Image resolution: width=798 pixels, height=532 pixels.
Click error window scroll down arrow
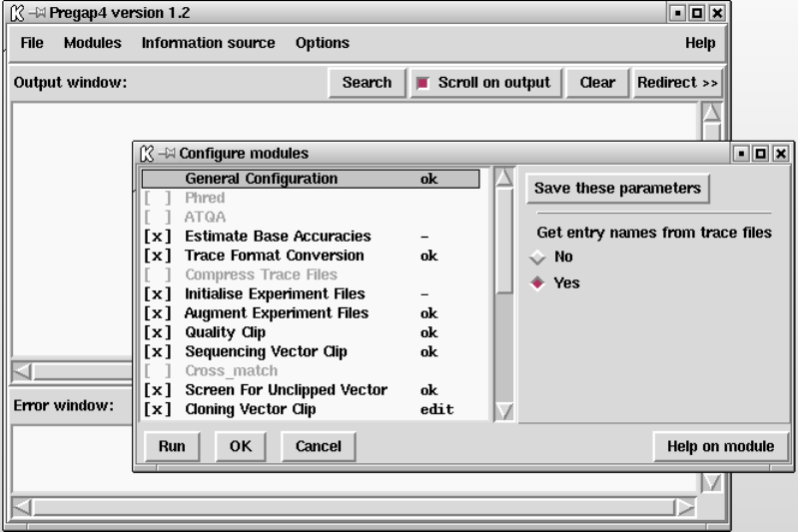[x=711, y=482]
